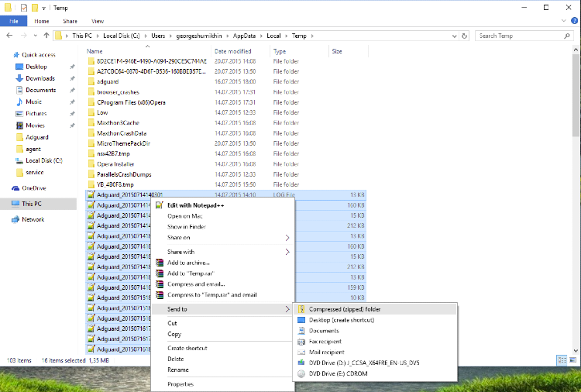Viewport: 581px width, 392px height.
Task: Click the adguard folder icon in file list
Action: pyautogui.click(x=91, y=81)
